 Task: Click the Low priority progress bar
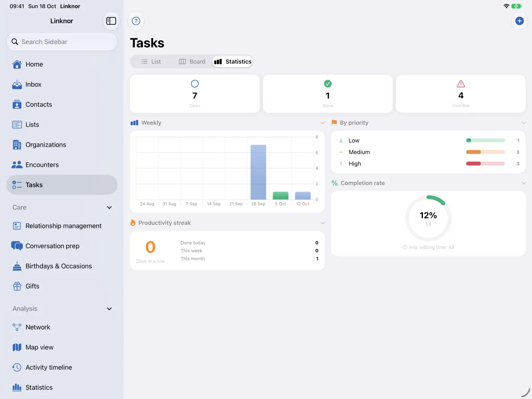(486, 141)
